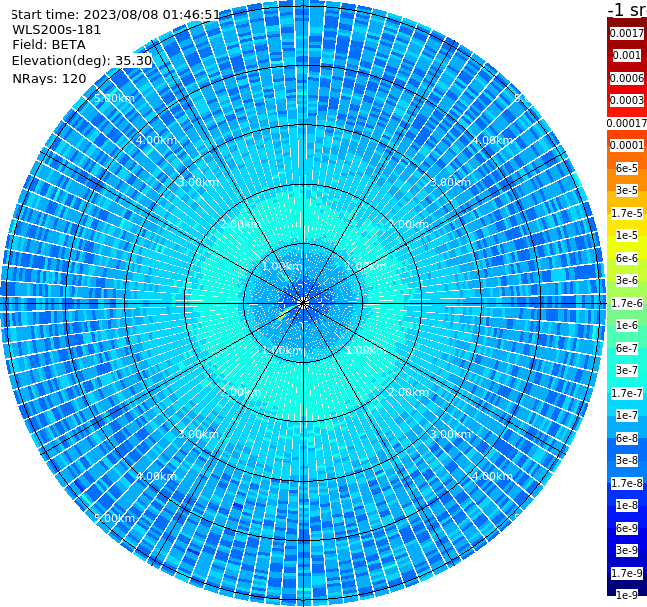The width and height of the screenshot is (647, 607).
Task: Click the Field: BETA label
Action: [x=49, y=45]
